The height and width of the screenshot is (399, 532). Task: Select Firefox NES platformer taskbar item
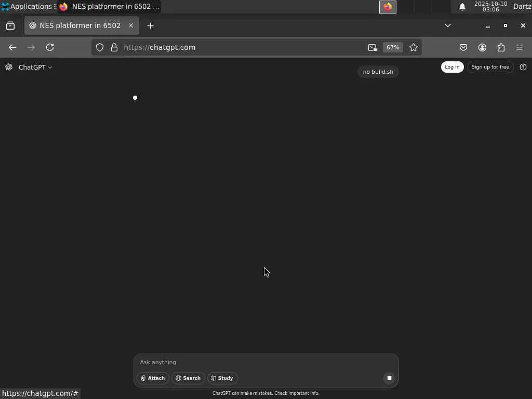(x=109, y=6)
